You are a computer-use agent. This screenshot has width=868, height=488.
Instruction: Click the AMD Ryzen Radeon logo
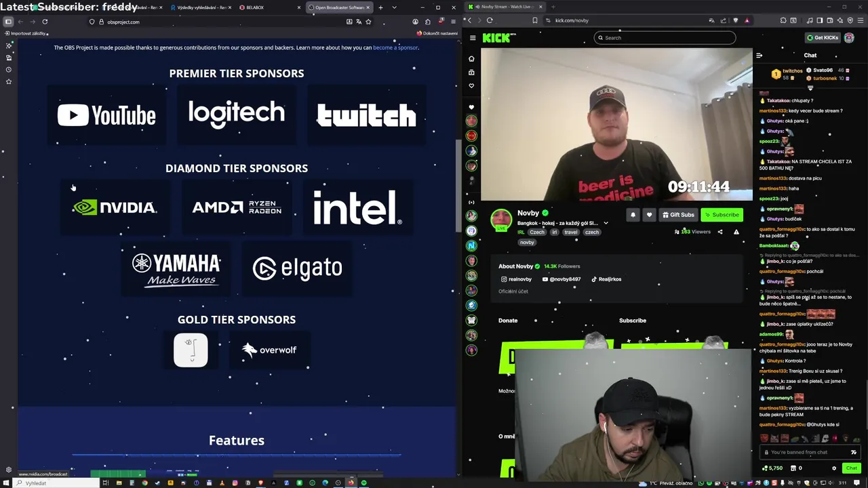click(x=237, y=207)
